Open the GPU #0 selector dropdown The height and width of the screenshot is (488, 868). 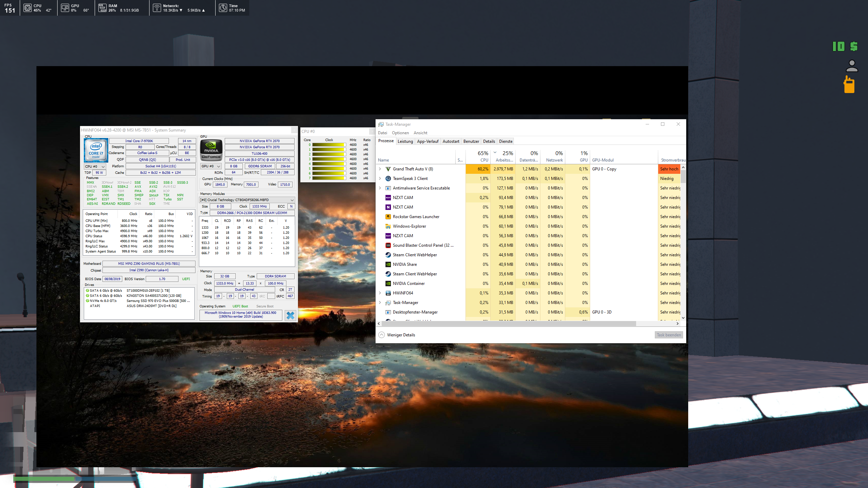211,166
